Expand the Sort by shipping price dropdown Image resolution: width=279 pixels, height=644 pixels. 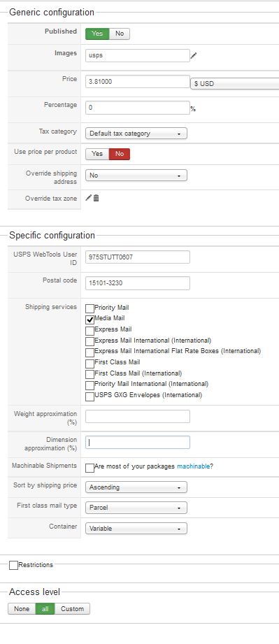coord(136,487)
